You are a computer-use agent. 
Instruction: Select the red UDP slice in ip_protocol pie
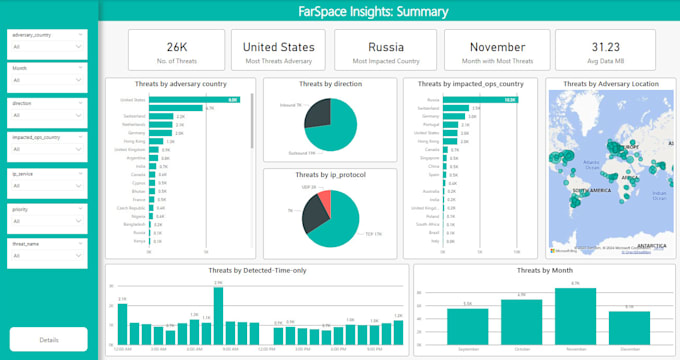325,200
